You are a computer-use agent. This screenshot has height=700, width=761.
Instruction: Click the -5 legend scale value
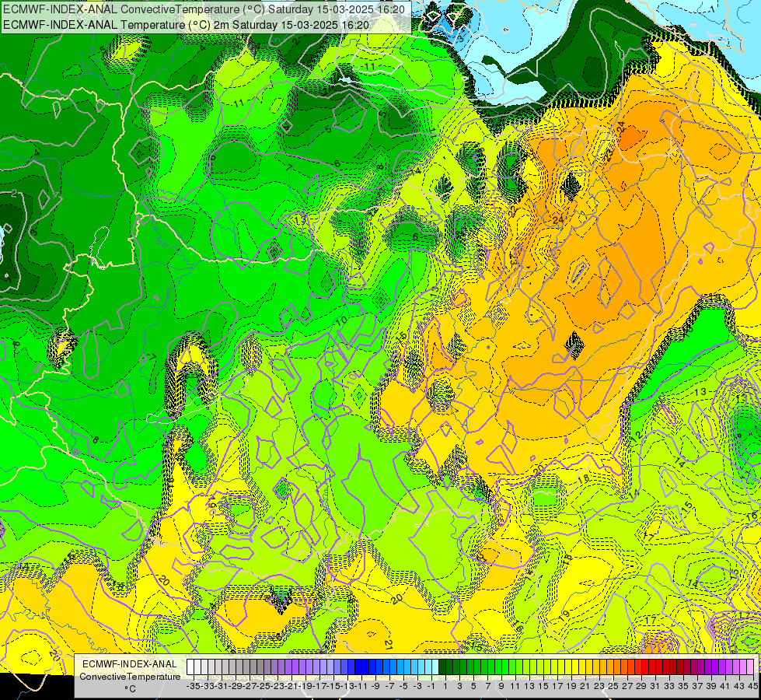[403, 686]
